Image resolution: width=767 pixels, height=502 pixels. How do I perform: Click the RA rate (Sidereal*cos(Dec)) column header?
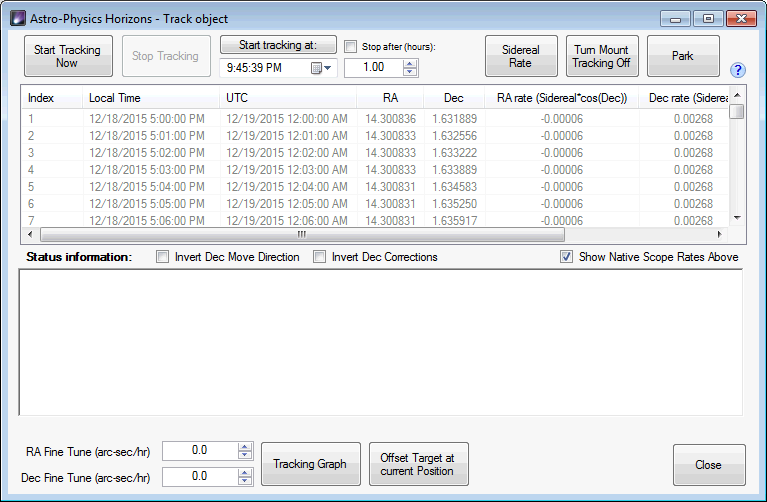pyautogui.click(x=562, y=98)
